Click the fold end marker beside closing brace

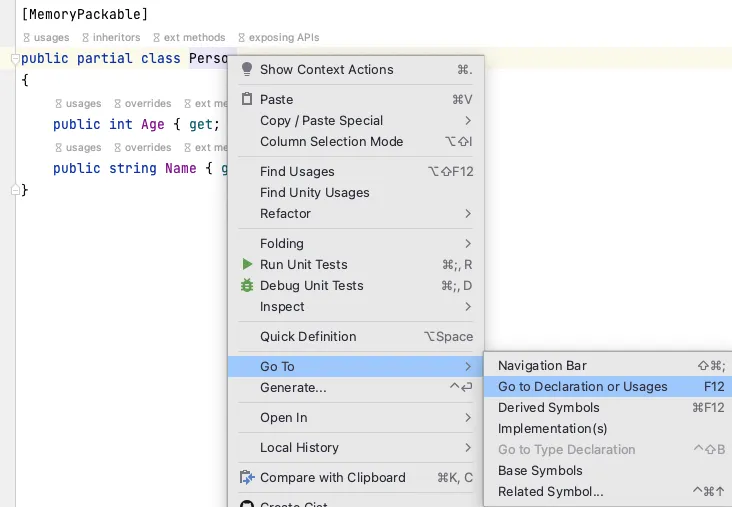click(x=14, y=190)
